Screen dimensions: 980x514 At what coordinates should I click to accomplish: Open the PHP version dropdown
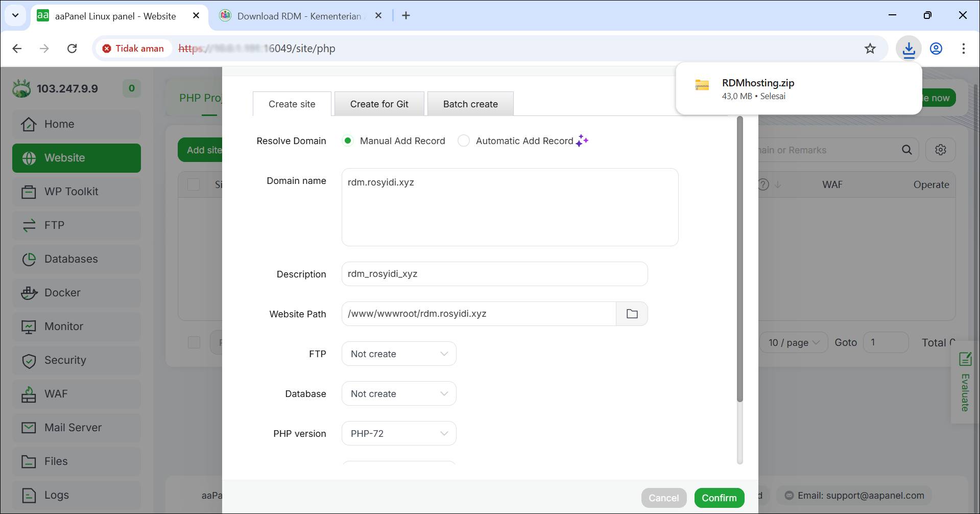coord(398,434)
